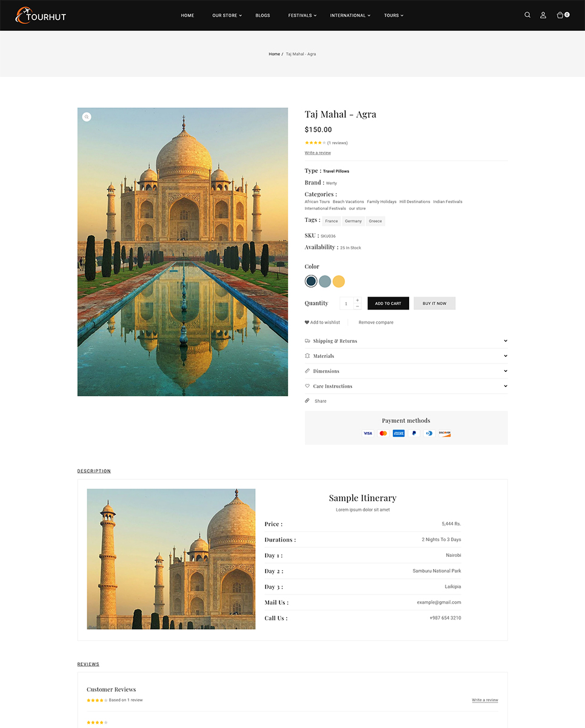Select the yellow color swatch

pyautogui.click(x=339, y=281)
